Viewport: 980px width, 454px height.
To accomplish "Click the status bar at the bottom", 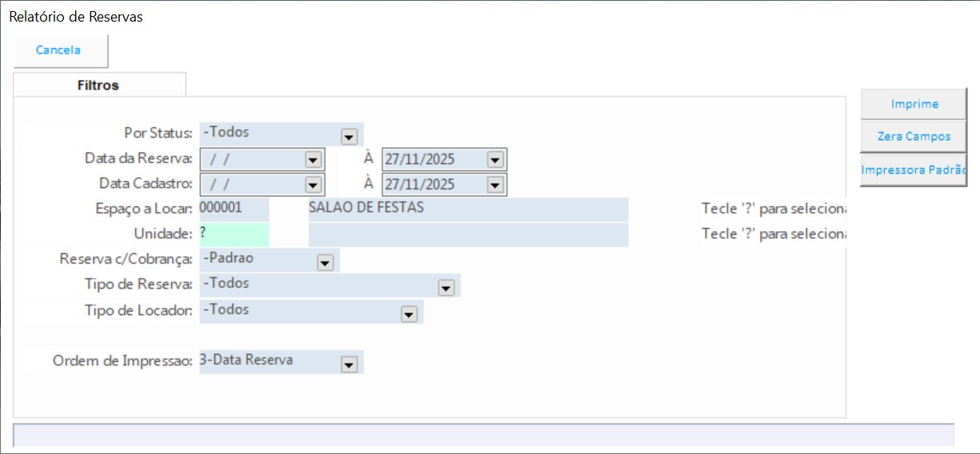I will coord(483,435).
